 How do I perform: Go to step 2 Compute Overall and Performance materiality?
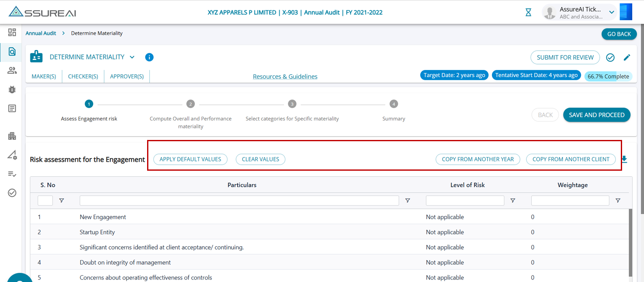click(x=191, y=115)
